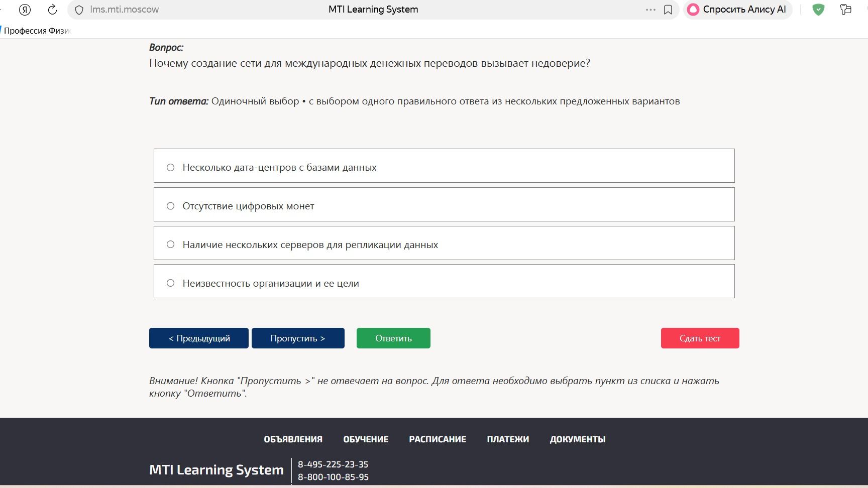Bookmark this page with the bookmark icon
Image resolution: width=868 pixels, height=488 pixels.
[668, 10]
